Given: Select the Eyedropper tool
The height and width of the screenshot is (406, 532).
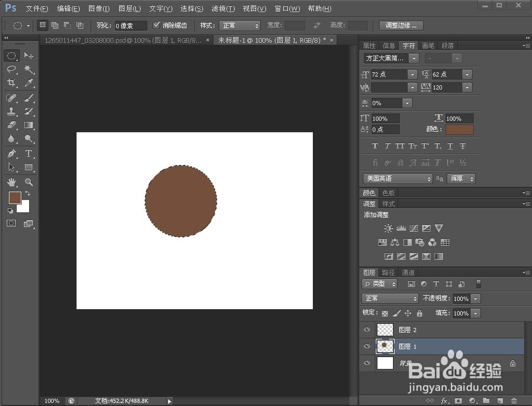Looking at the screenshot, I should 29,83.
